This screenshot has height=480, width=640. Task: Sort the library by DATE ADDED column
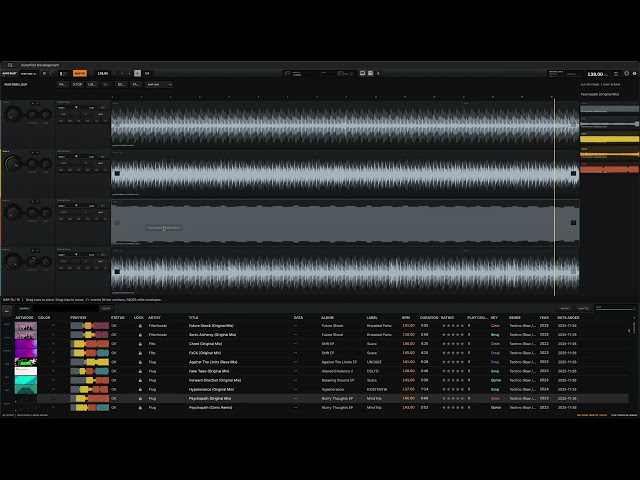[568, 318]
